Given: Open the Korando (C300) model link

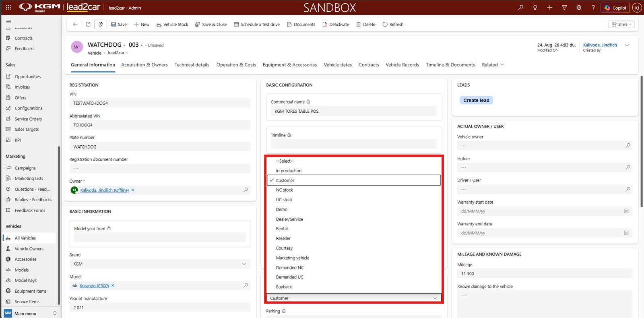Looking at the screenshot, I should click(94, 286).
